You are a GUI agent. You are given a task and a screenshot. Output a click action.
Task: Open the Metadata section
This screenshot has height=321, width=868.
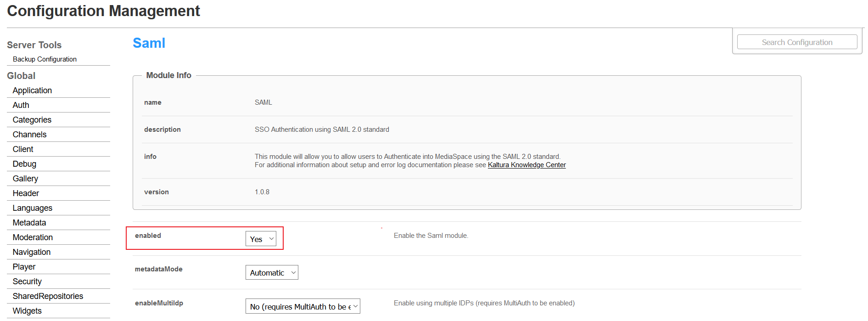tap(29, 223)
